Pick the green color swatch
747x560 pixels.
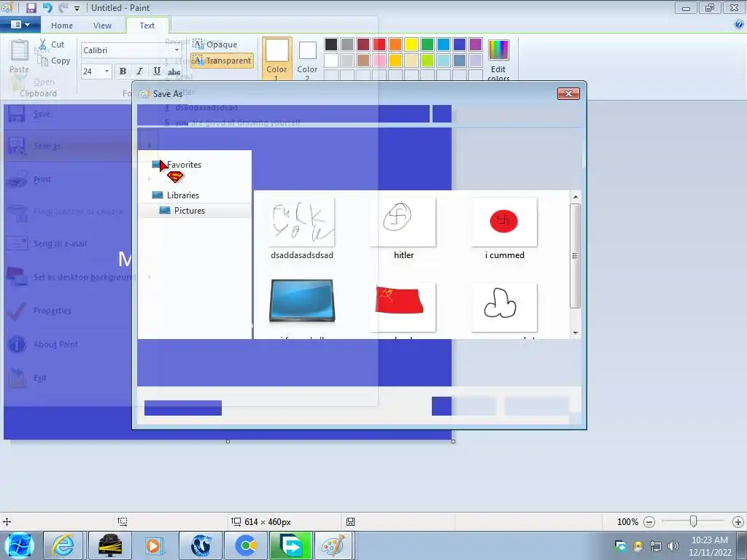[x=427, y=44]
